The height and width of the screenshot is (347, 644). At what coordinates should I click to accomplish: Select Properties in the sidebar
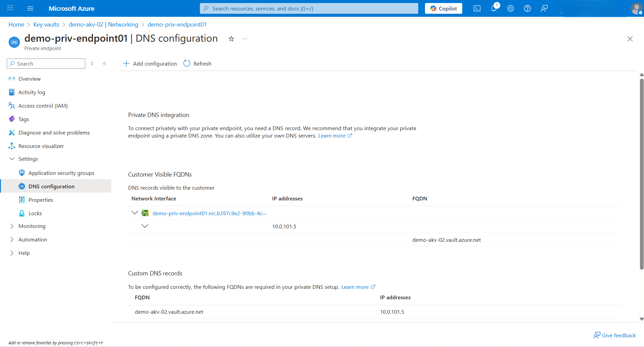[x=41, y=199]
